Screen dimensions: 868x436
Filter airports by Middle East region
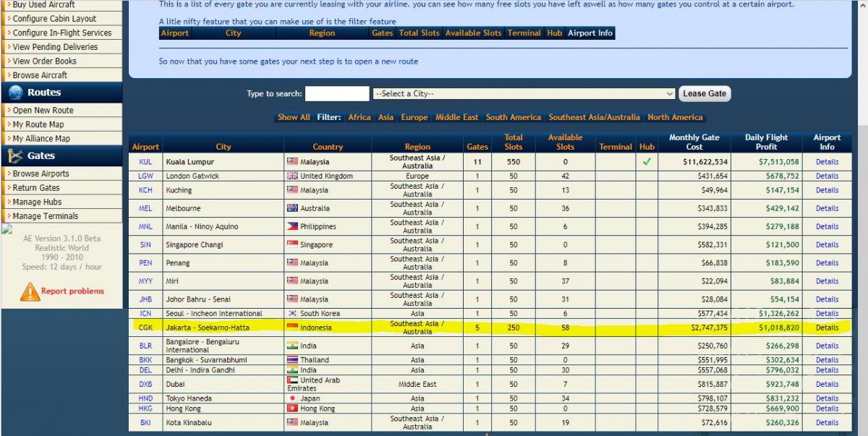point(456,117)
